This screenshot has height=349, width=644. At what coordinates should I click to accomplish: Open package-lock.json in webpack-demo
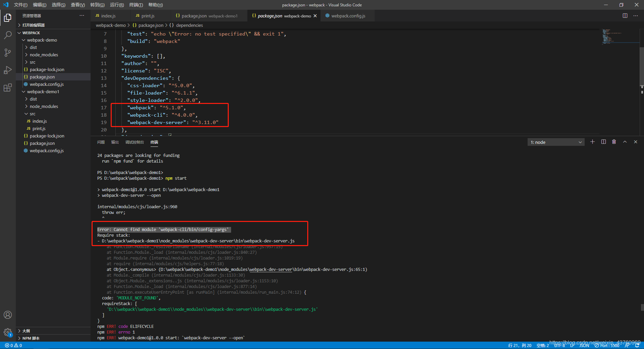click(54, 69)
